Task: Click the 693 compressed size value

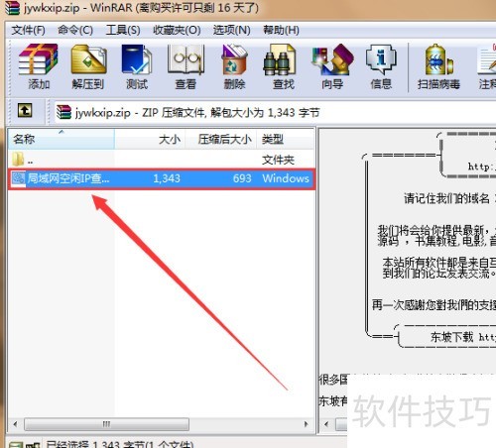Action: (x=242, y=178)
